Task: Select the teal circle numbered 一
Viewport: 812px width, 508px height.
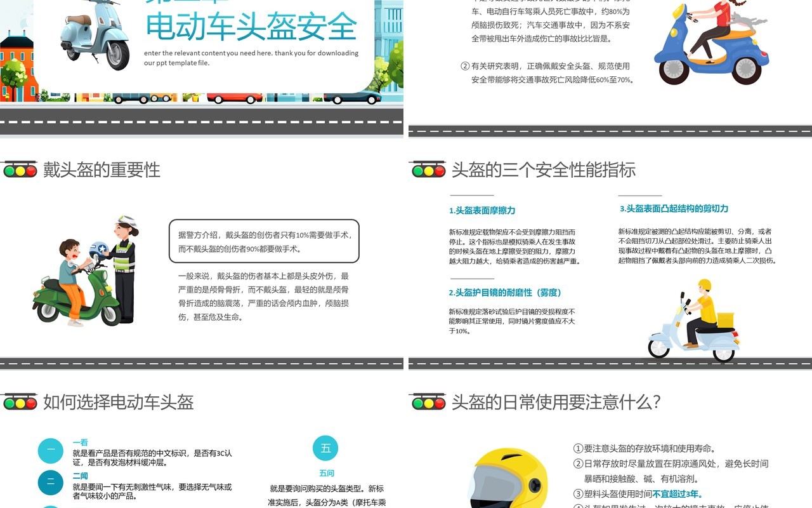Action: coord(51,451)
